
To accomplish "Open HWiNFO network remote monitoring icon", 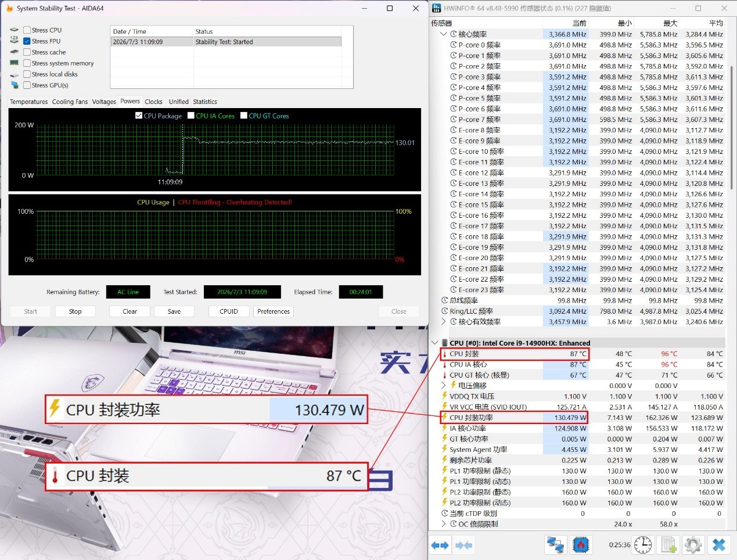I will point(555,545).
